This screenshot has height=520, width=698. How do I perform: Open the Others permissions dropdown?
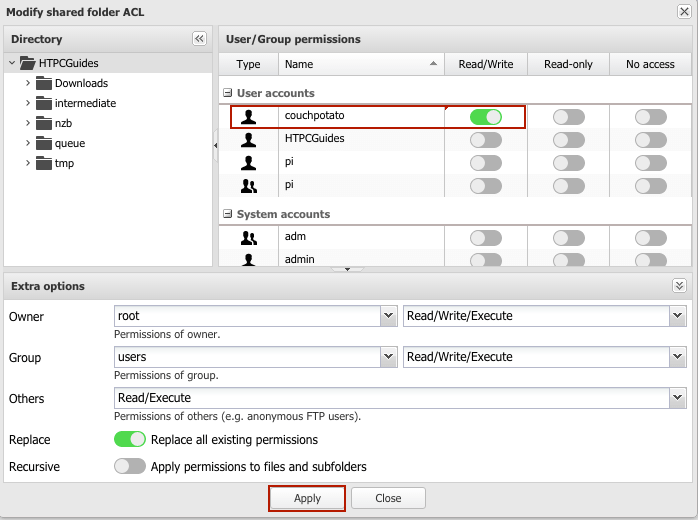pos(677,398)
